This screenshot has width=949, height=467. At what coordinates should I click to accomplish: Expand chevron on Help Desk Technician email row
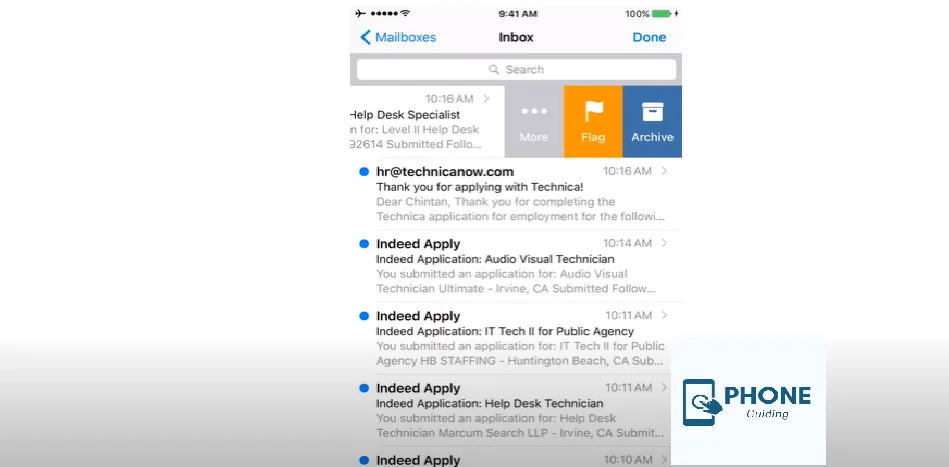point(664,387)
